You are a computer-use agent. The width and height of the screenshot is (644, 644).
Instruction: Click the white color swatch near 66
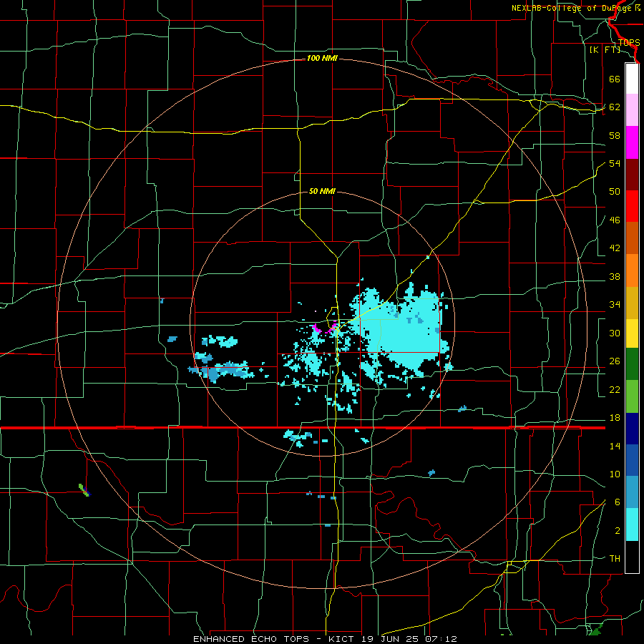(632, 79)
